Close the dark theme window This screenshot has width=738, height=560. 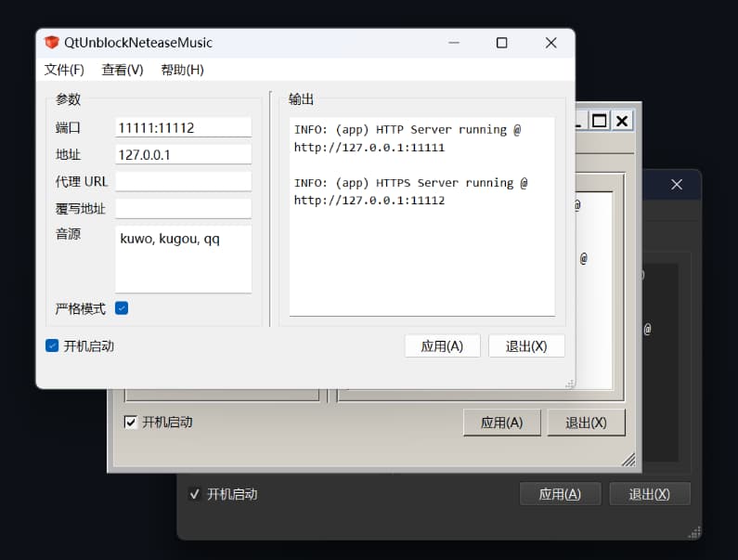677,185
